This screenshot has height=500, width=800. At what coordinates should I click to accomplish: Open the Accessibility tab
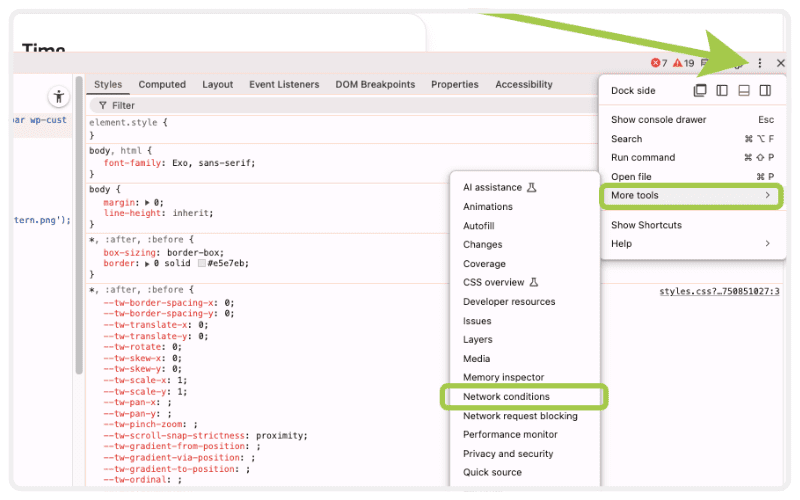[523, 84]
